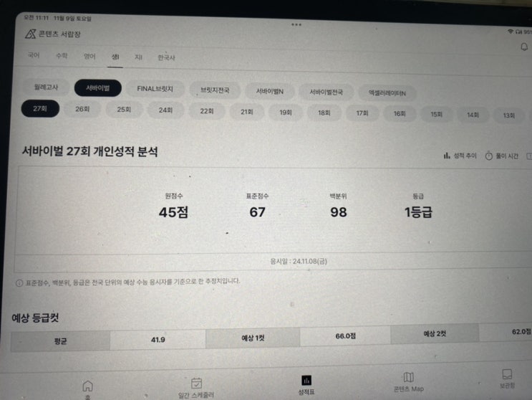This screenshot has height=400, width=532.
Task: Switch to 한국사 subject tab
Action: 166,58
